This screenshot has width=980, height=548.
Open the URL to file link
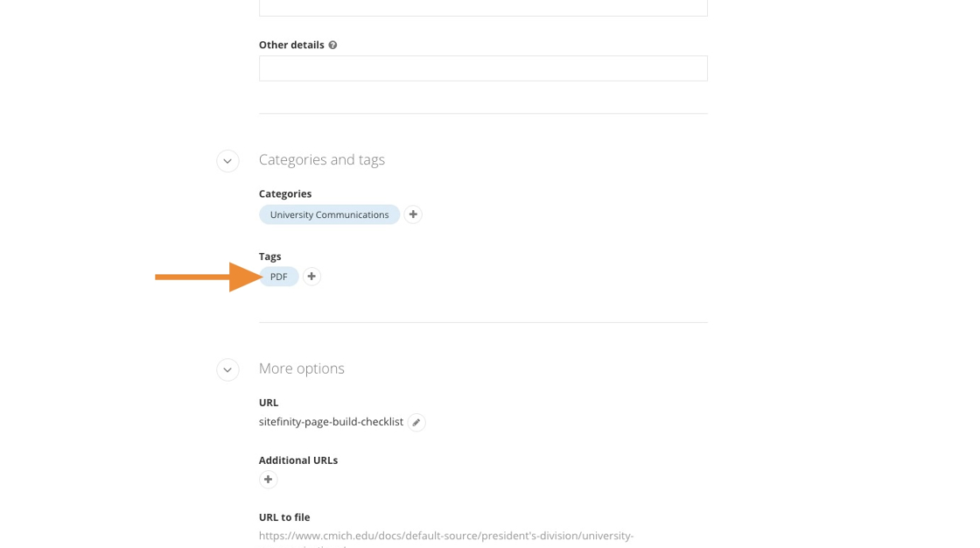[x=446, y=536]
